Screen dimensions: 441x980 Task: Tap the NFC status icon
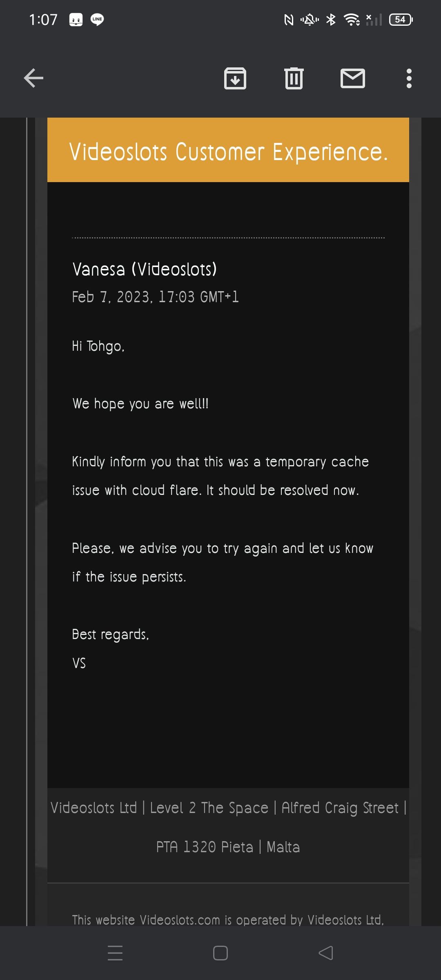pos(289,19)
